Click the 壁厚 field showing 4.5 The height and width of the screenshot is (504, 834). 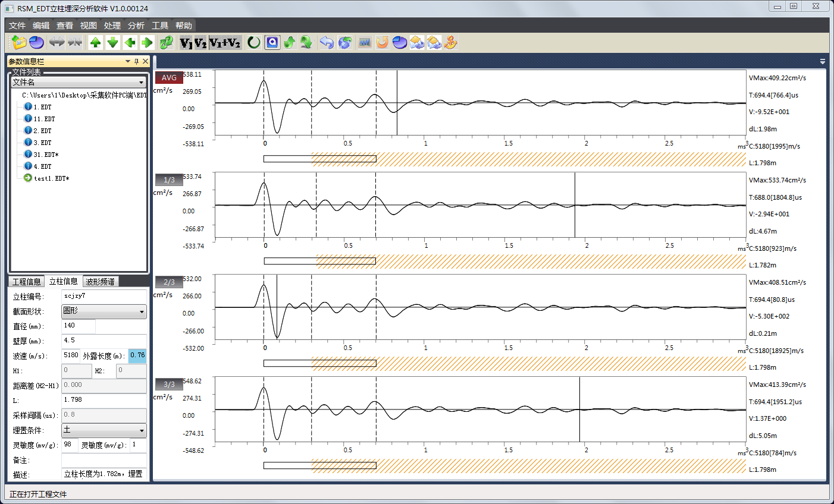click(104, 341)
